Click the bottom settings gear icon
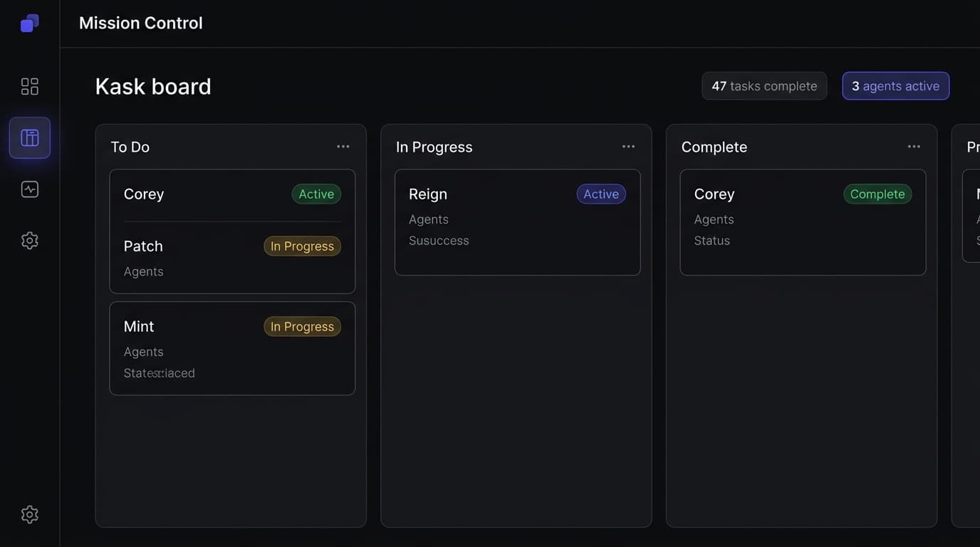The image size is (980, 547). 30,514
